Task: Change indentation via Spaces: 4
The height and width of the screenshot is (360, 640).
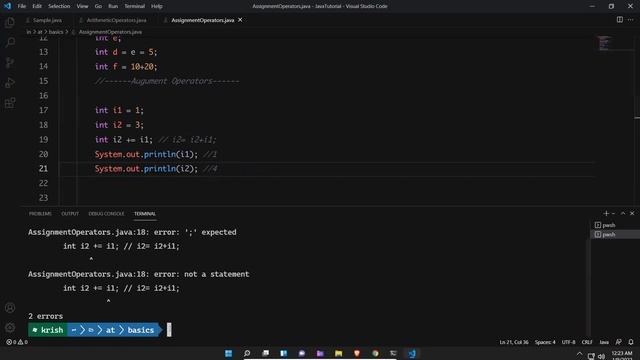Action: click(x=545, y=342)
